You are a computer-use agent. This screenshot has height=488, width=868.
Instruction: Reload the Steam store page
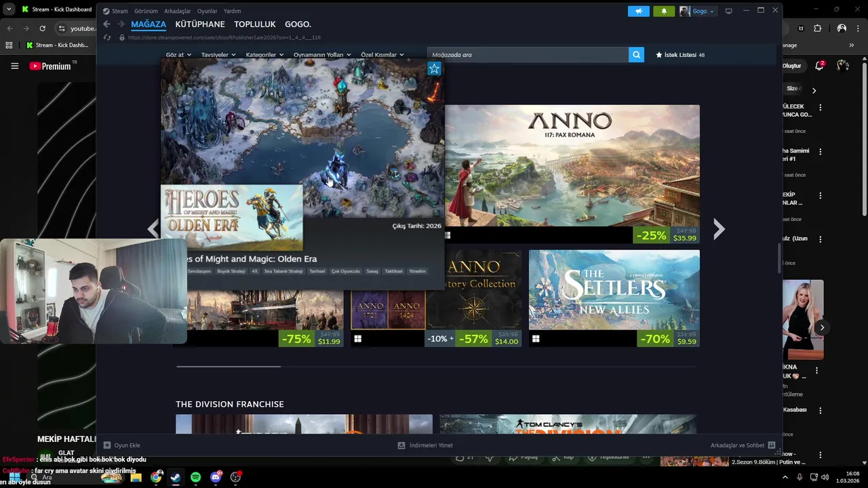click(106, 37)
